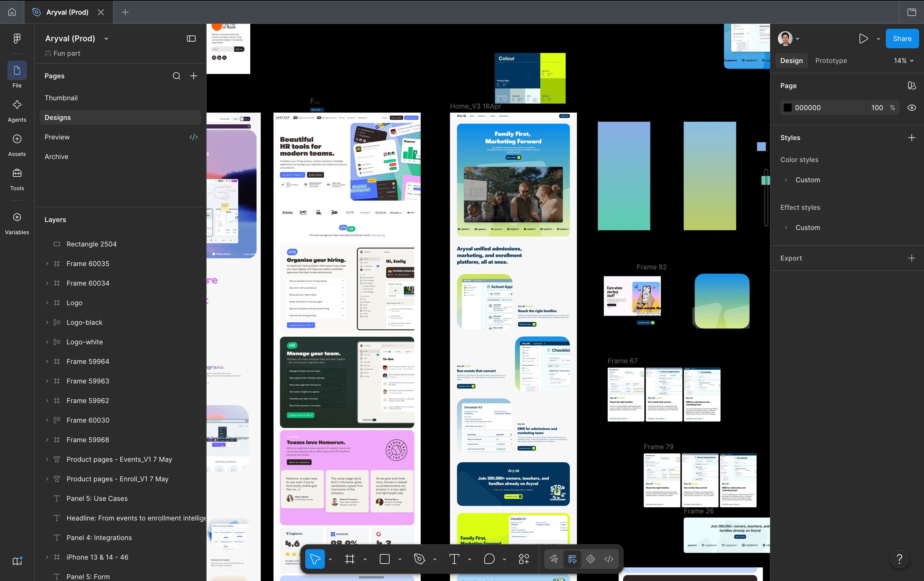This screenshot has width=924, height=581.
Task: Open the Agents sidebar panel
Action: [17, 111]
